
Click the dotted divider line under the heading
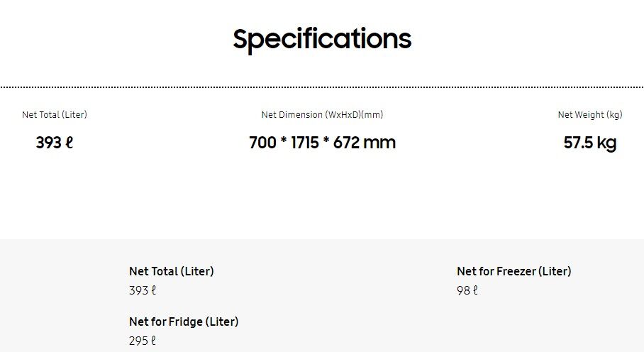point(322,87)
